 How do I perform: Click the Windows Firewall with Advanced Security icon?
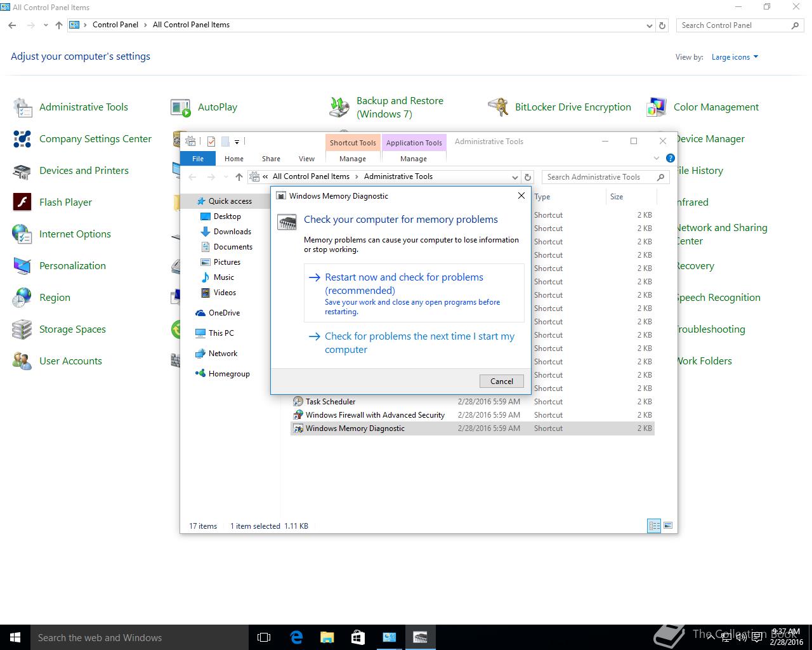298,415
